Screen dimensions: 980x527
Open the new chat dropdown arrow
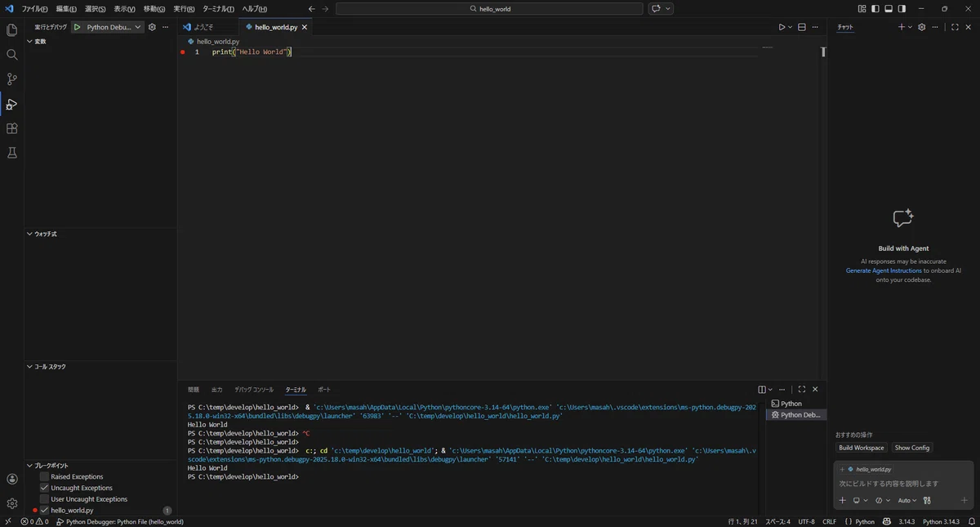pyautogui.click(x=910, y=27)
